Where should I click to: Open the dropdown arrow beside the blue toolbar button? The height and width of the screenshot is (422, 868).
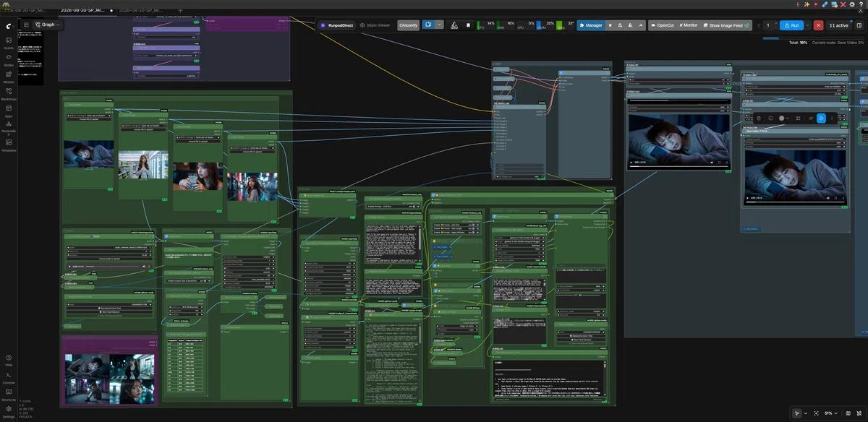439,25
